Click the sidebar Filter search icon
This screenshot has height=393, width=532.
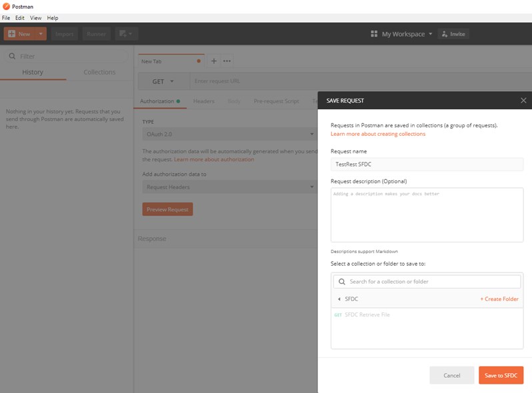tap(12, 57)
